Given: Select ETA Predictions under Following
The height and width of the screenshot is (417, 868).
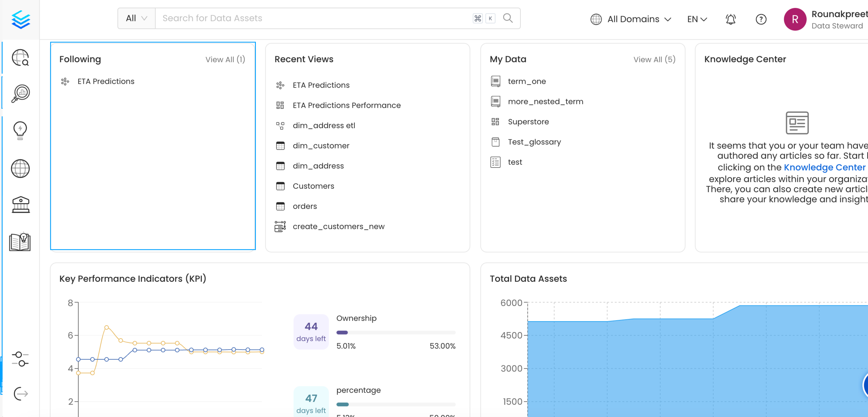Looking at the screenshot, I should [105, 81].
